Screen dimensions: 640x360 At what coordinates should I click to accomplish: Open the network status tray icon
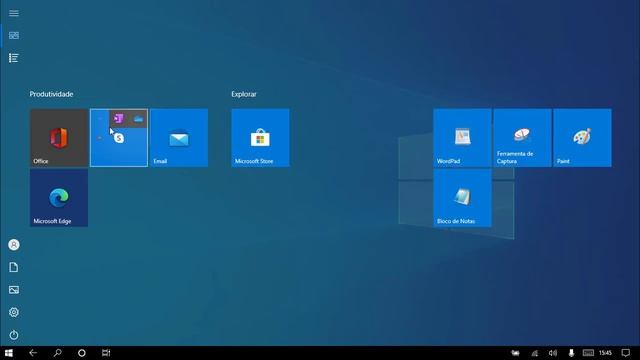pos(534,353)
